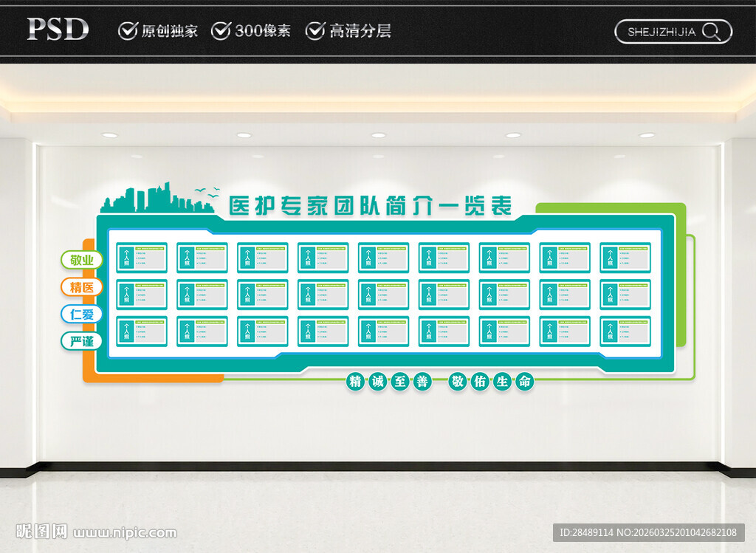The image size is (756, 553).
Task: Click the 善 circle badge
Action: (422, 382)
